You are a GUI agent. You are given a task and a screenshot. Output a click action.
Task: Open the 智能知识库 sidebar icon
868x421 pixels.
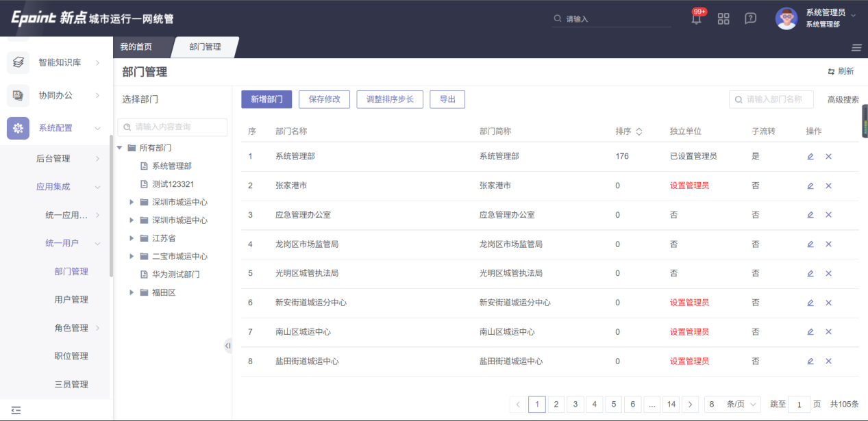18,62
